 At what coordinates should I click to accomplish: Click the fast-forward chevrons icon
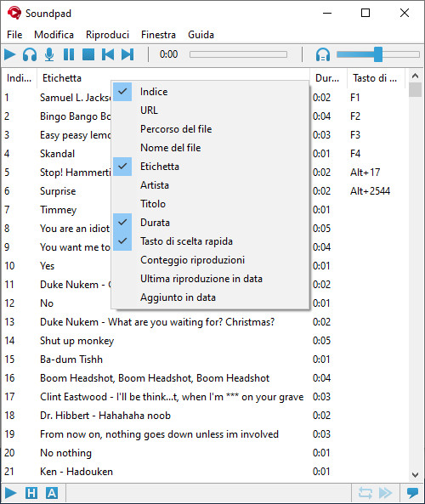385,493
